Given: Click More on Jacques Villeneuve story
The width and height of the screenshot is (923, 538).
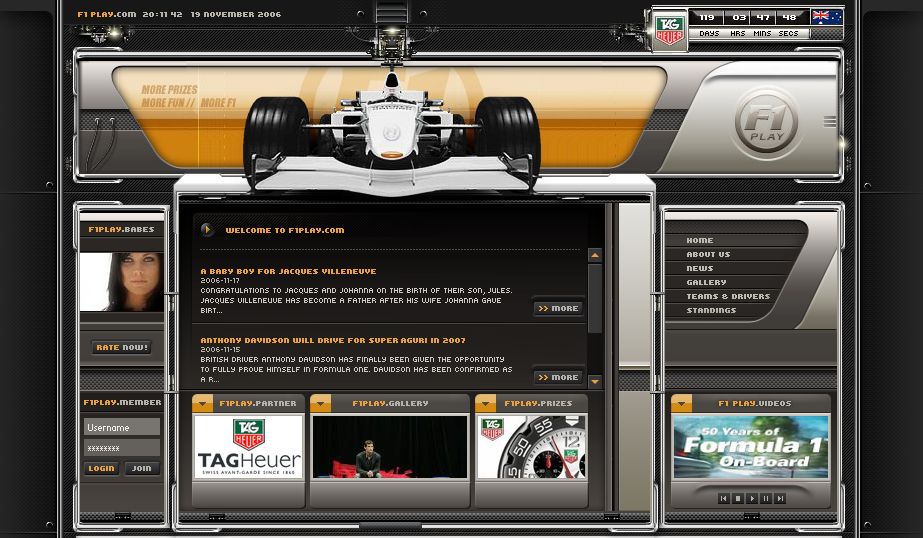Looking at the screenshot, I should point(559,308).
